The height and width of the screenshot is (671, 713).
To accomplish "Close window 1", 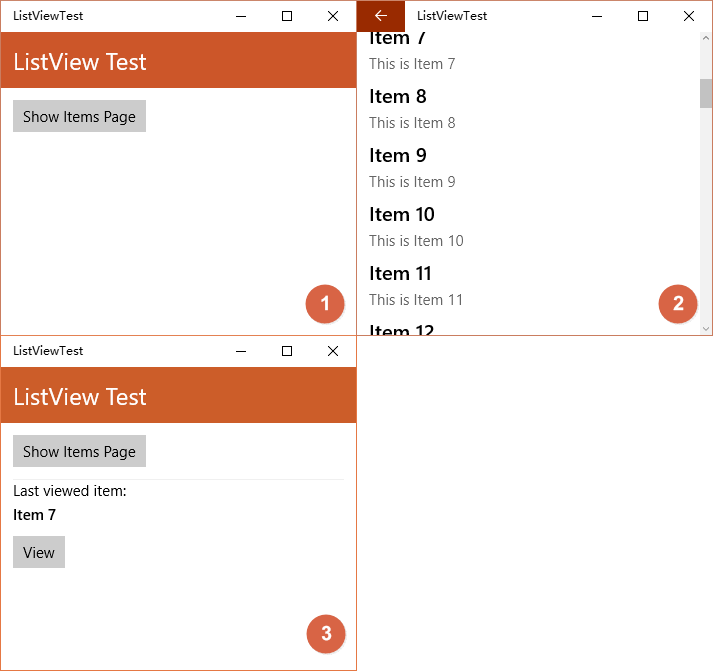I will [333, 16].
